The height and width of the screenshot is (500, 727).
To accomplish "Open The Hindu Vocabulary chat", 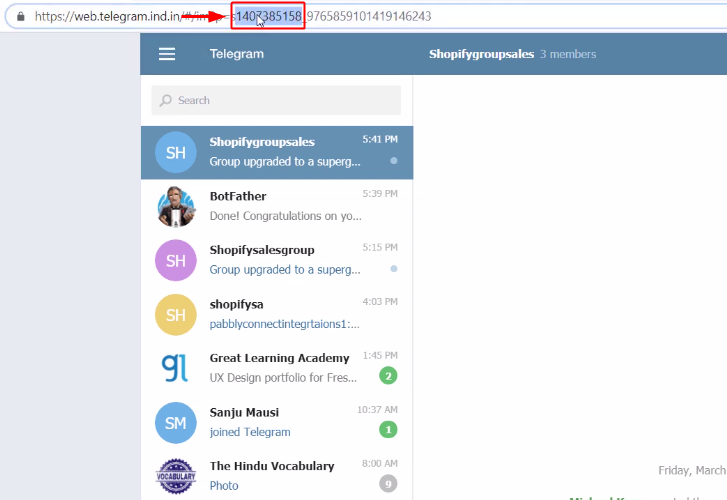I will click(x=277, y=476).
